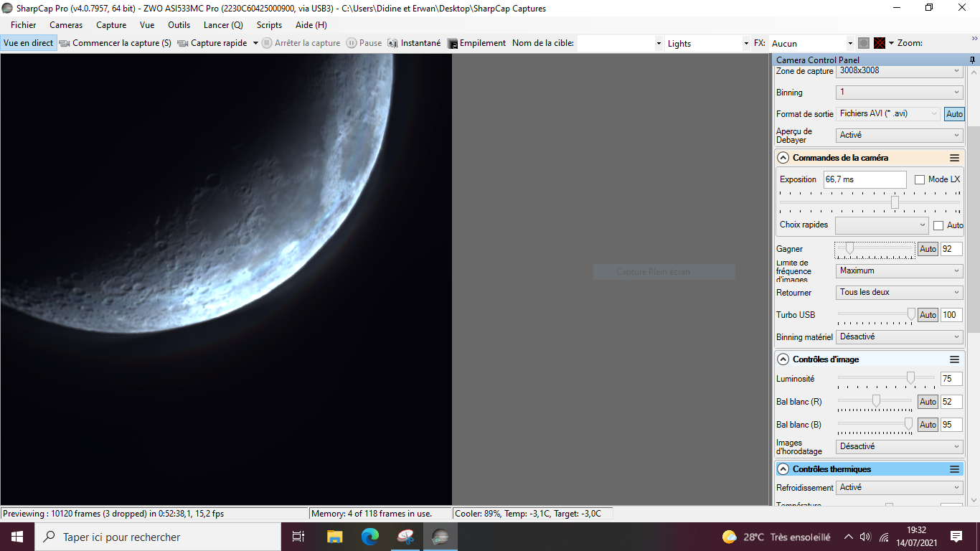Open the Vue menu
Image resolution: width=980 pixels, height=551 pixels.
(147, 25)
